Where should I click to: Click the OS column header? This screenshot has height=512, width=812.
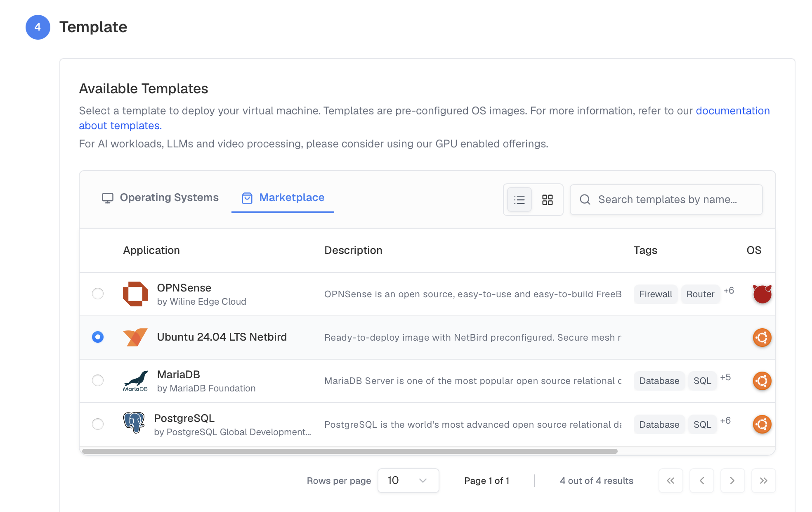(754, 250)
